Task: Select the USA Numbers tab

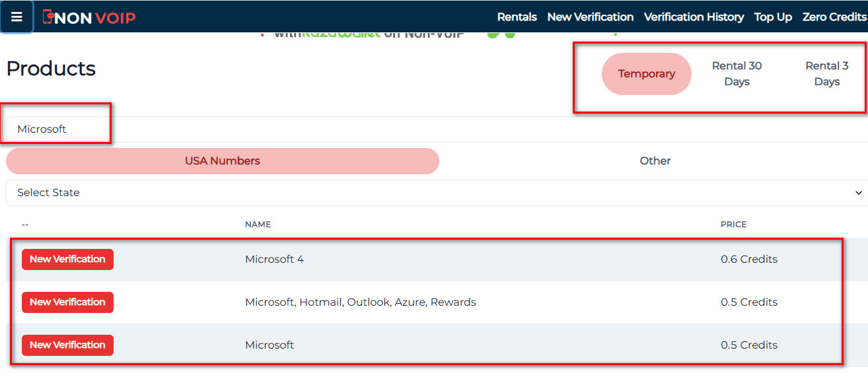Action: pyautogui.click(x=223, y=161)
